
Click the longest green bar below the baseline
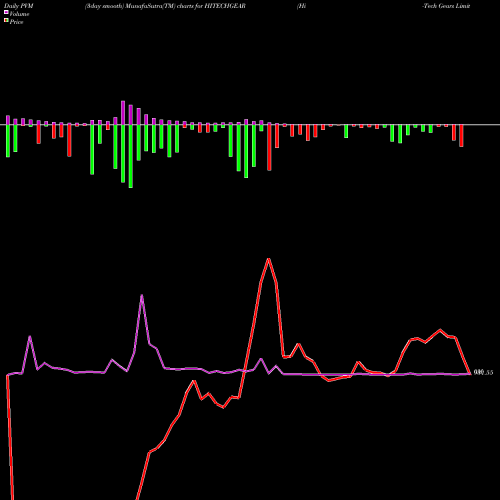point(131,156)
